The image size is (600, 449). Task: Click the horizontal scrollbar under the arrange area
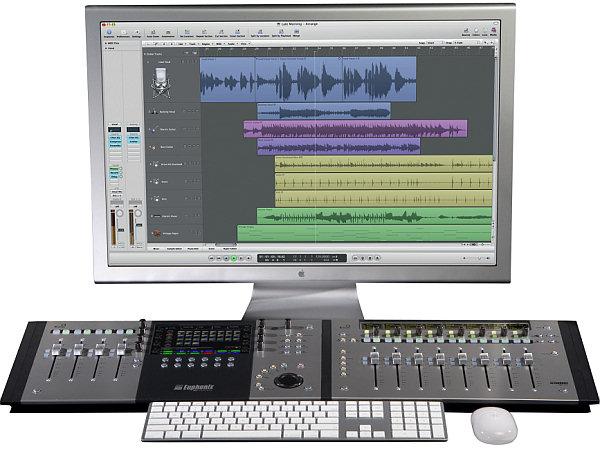coord(225,245)
